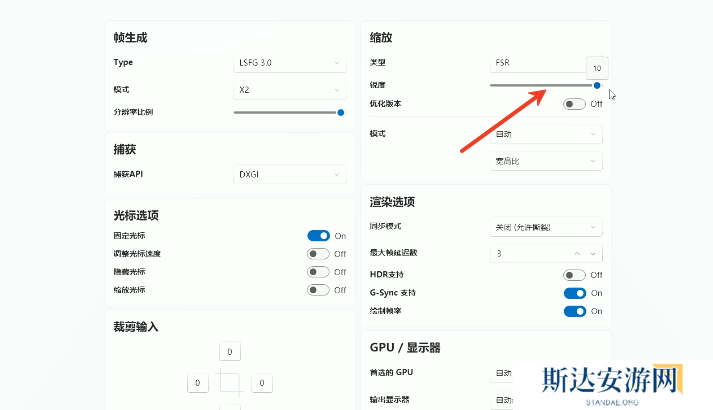The height and width of the screenshot is (410, 713).
Task: Open the 捕获API dropdown showing DXGI
Action: (x=289, y=174)
